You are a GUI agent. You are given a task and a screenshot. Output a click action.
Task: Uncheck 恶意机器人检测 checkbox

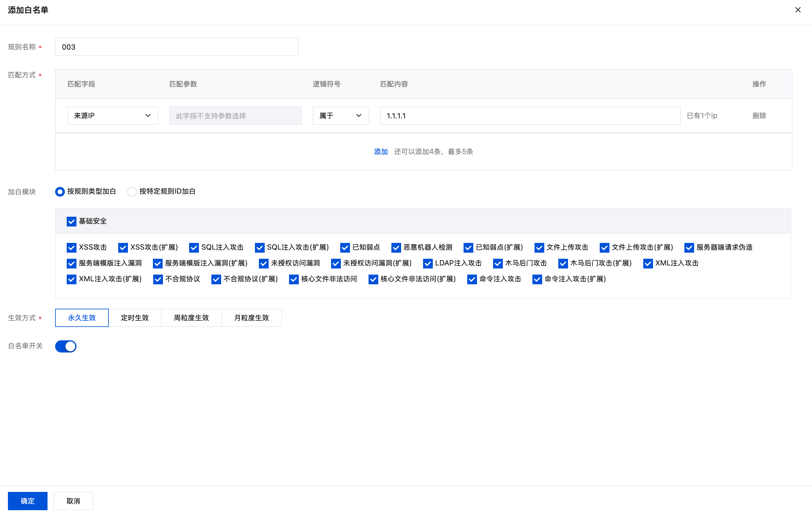[x=396, y=248]
